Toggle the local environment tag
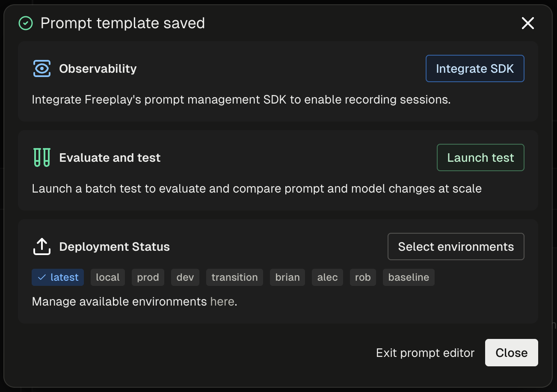 pyautogui.click(x=108, y=277)
